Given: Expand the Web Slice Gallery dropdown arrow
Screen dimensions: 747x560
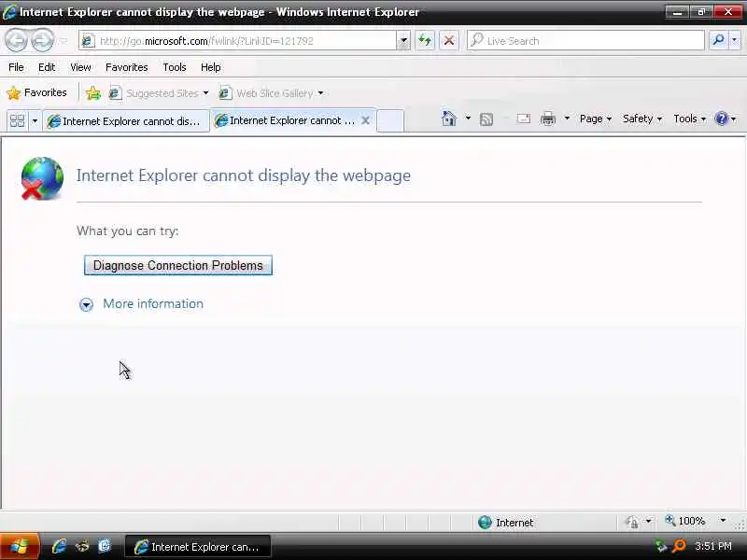Looking at the screenshot, I should [320, 92].
